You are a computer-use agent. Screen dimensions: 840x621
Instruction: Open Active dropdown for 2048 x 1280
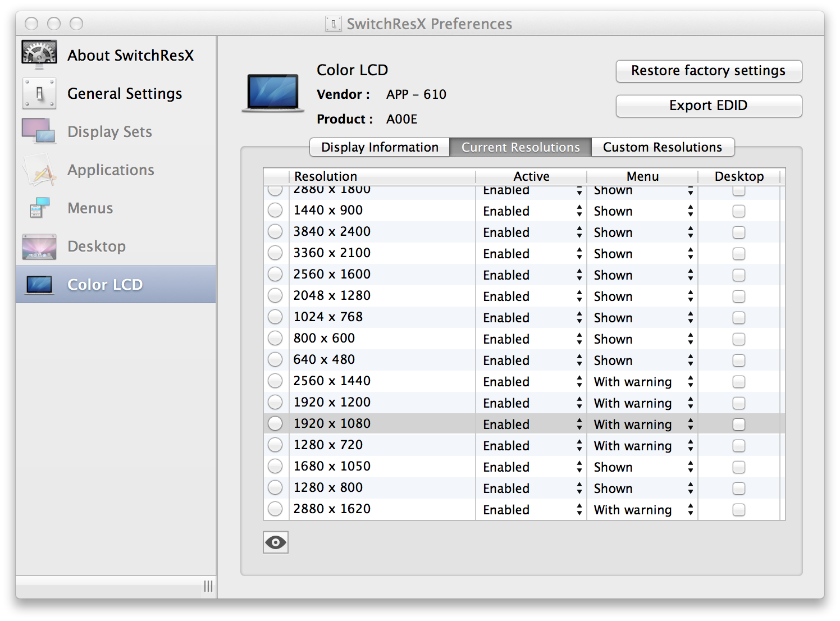[531, 296]
